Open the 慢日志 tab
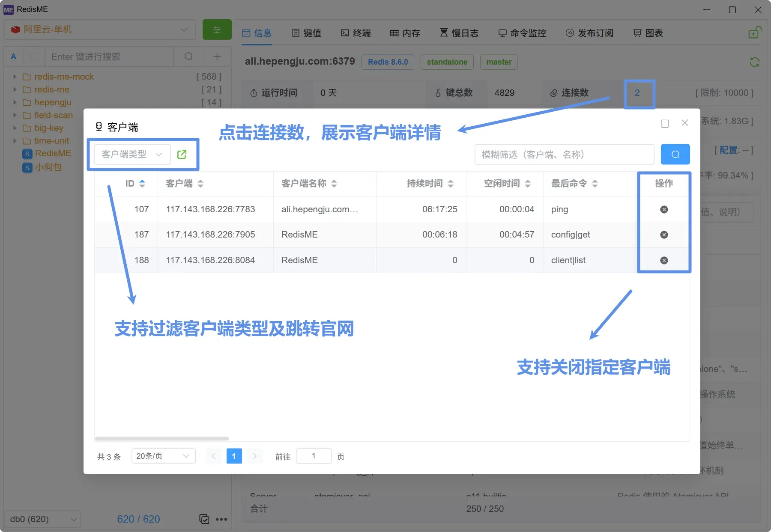771x532 pixels. pos(459,33)
